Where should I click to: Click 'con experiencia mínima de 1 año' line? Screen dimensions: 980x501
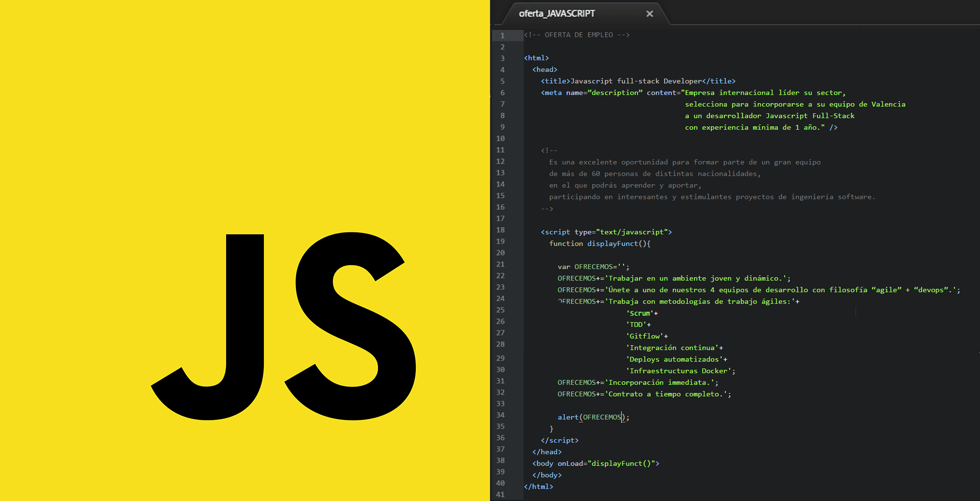click(761, 127)
